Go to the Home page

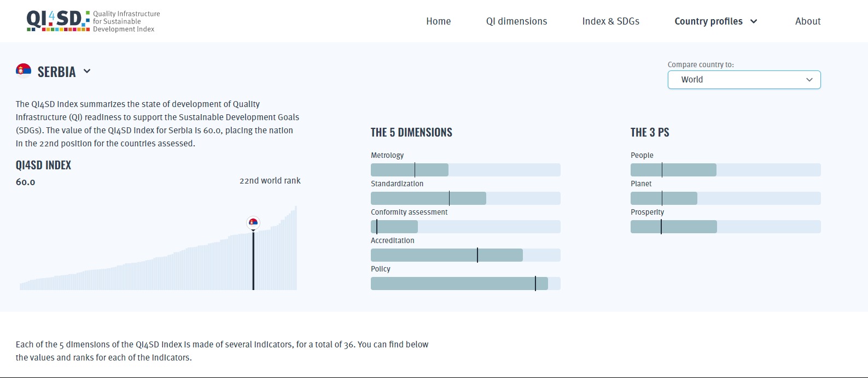tap(439, 21)
